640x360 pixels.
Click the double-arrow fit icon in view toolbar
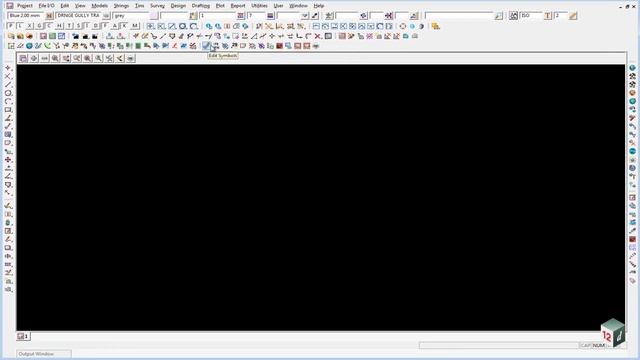pyautogui.click(x=44, y=58)
